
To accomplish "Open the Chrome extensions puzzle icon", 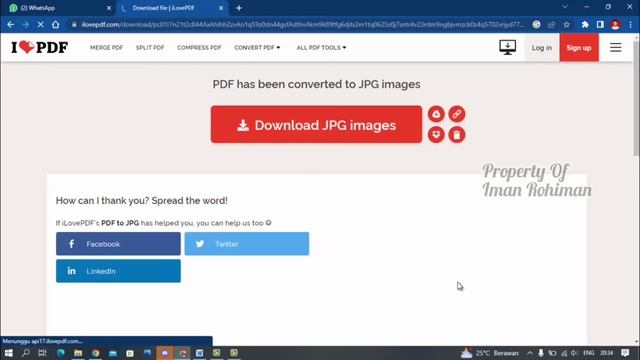I will 585,24.
